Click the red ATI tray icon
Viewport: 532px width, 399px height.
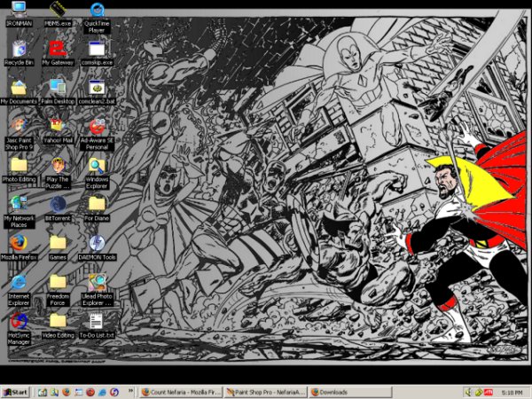489,392
